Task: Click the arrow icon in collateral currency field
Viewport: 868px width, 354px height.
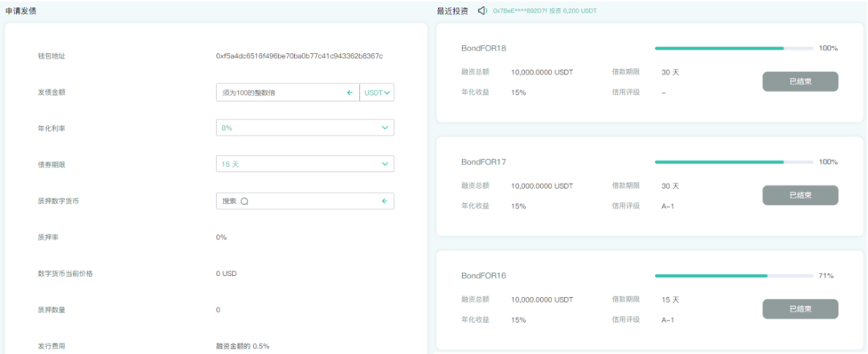Action: coord(384,201)
